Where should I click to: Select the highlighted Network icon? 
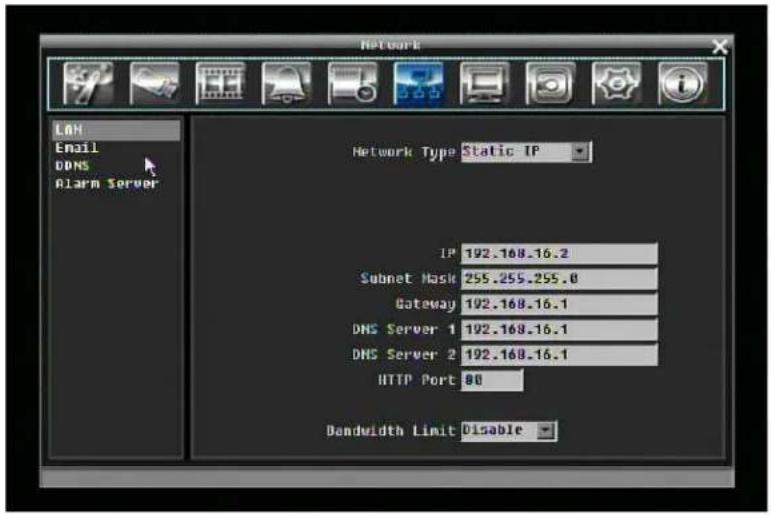[418, 83]
